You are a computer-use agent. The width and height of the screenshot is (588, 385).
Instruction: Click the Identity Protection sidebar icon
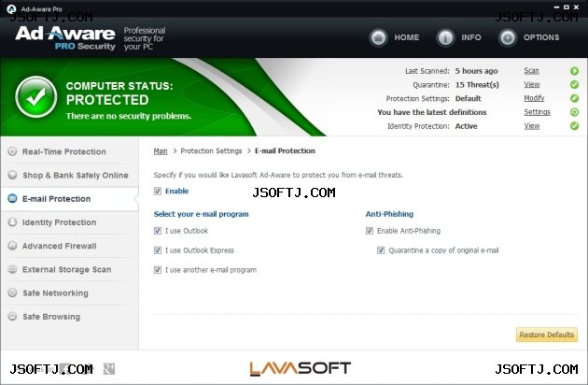[12, 222]
